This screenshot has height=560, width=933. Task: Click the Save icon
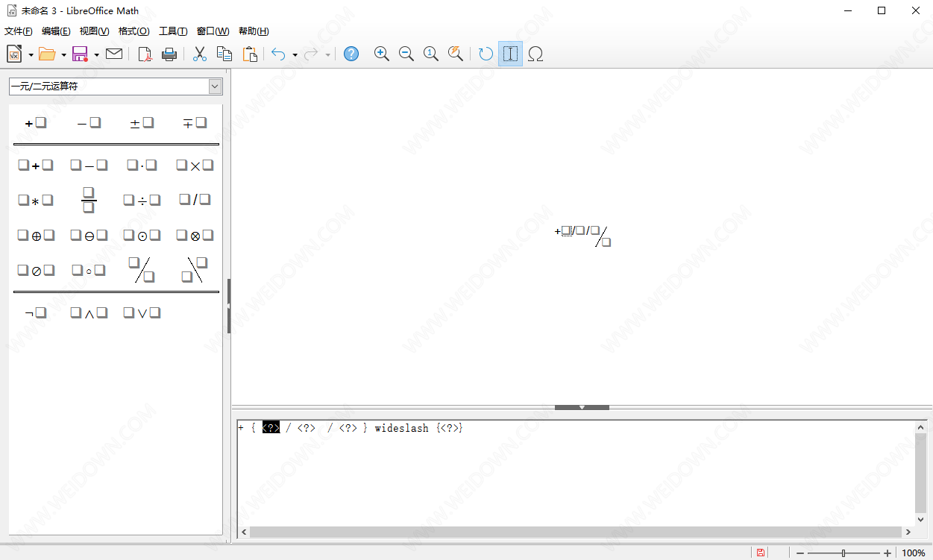(80, 54)
